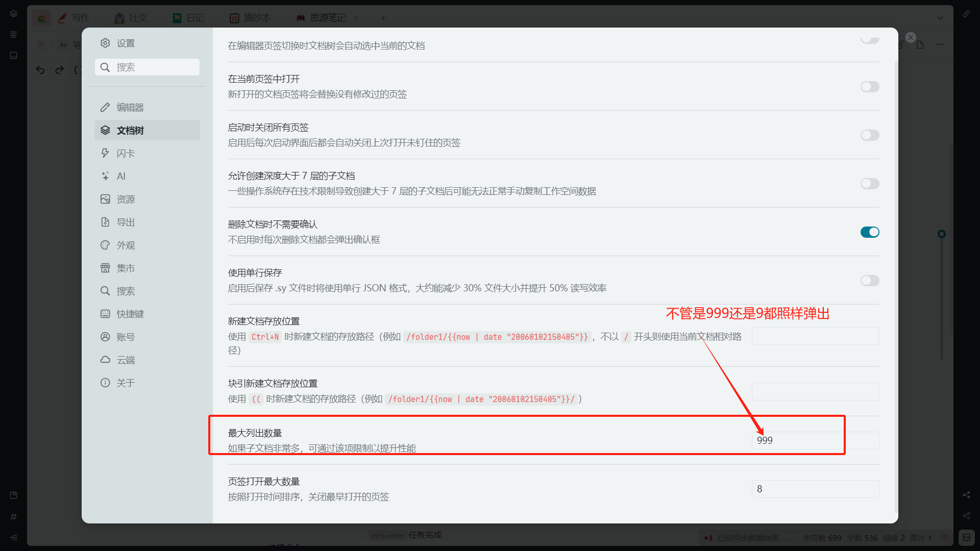The width and height of the screenshot is (980, 551).
Task: Open the AI settings section
Action: pos(120,176)
